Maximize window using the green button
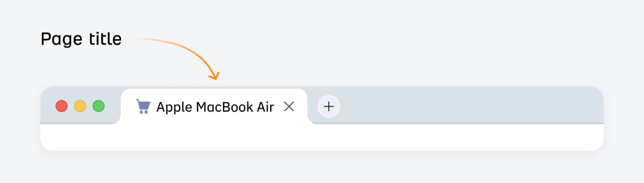Viewport: 644px width, 183px height. click(99, 106)
